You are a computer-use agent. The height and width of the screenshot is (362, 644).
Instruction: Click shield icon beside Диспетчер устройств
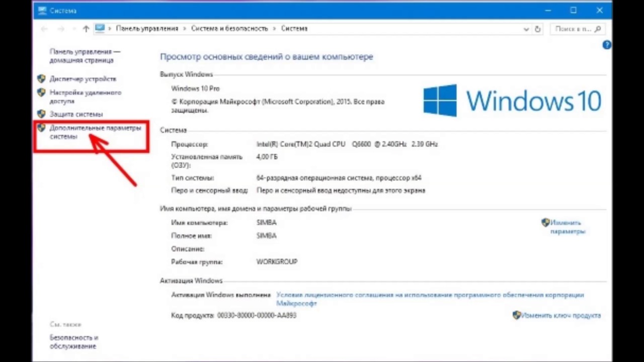coord(41,79)
